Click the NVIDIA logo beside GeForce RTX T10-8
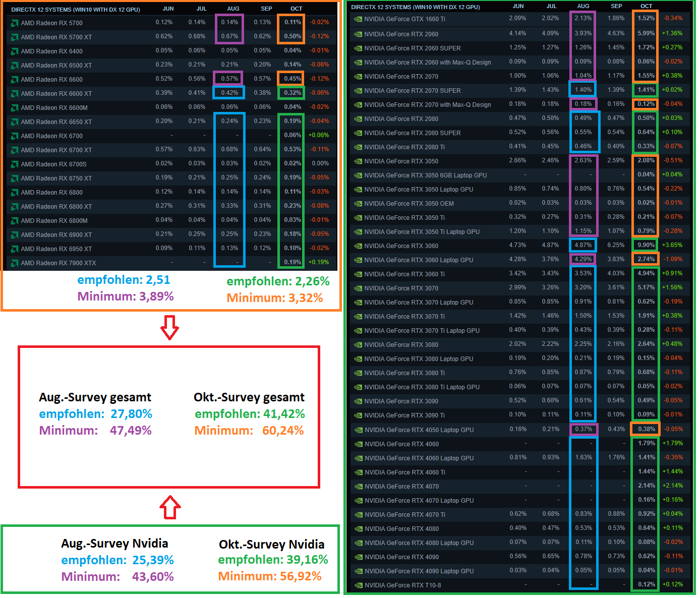This screenshot has width=700, height=598. pyautogui.click(x=359, y=585)
